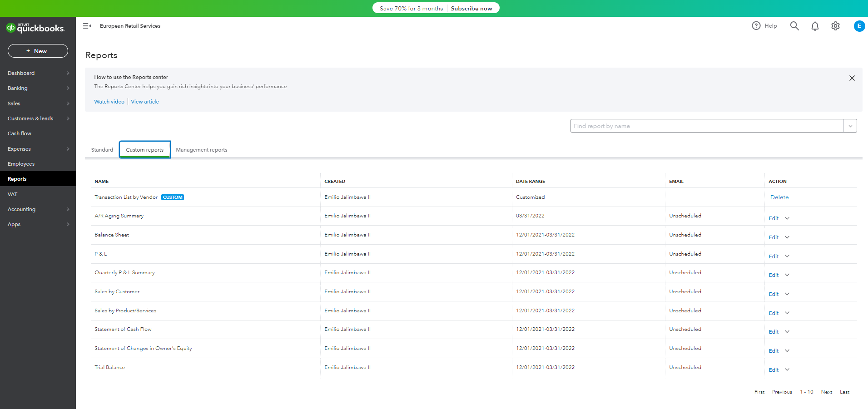Click the NAME column header
The height and width of the screenshot is (409, 868).
[x=101, y=181]
